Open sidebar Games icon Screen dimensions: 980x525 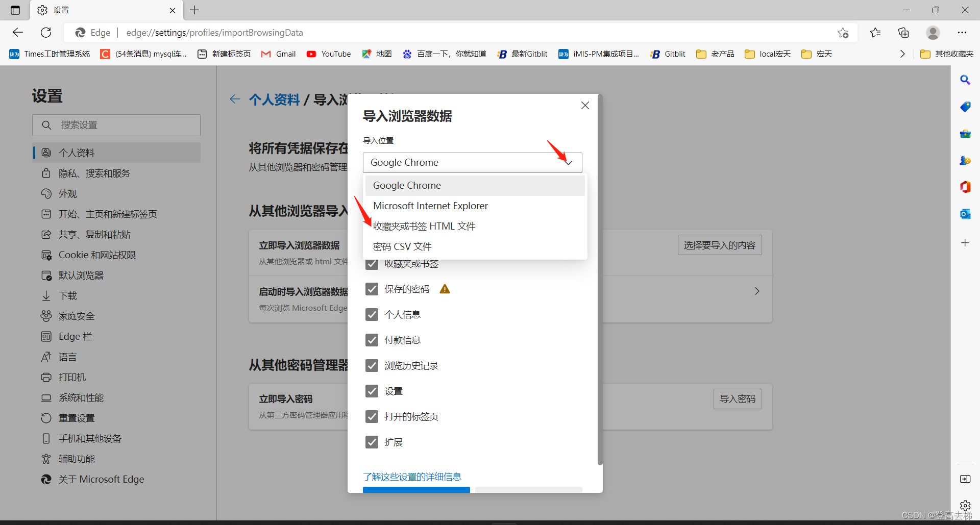point(965,161)
